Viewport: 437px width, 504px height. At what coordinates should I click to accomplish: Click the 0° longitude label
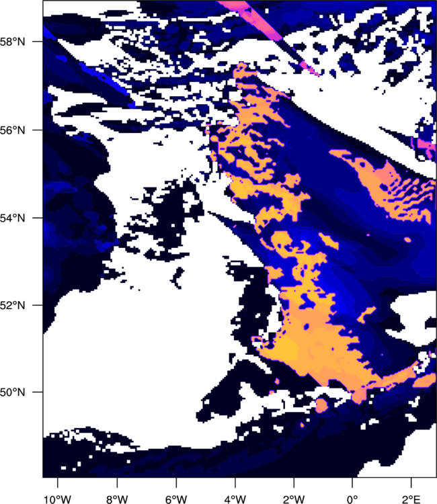(x=352, y=499)
